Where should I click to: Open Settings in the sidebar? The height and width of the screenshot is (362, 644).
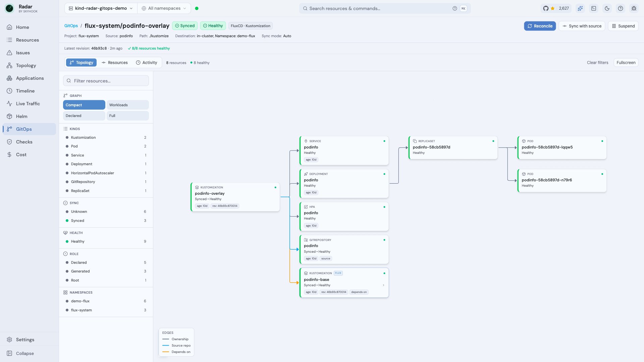click(x=29, y=340)
